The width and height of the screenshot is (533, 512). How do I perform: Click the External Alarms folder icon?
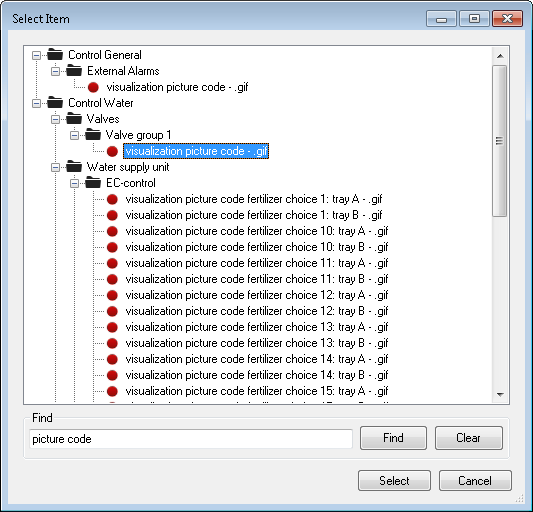click(x=74, y=71)
